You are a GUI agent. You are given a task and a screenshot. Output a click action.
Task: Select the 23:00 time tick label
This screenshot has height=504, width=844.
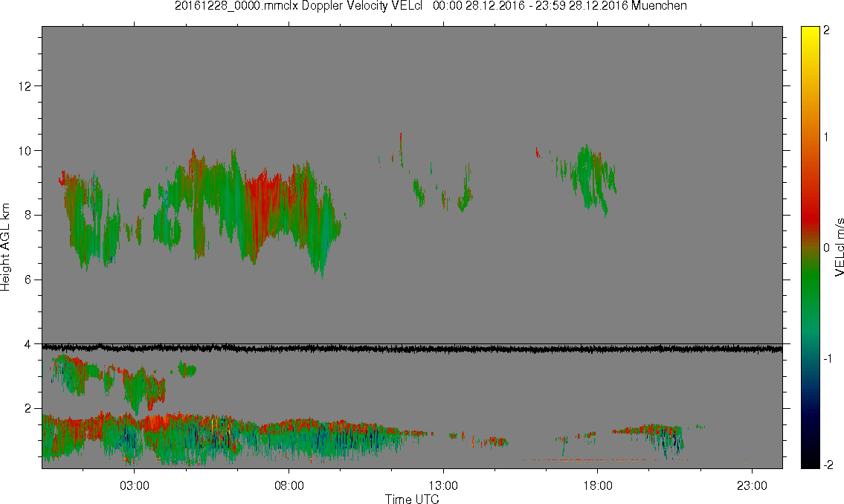[752, 485]
